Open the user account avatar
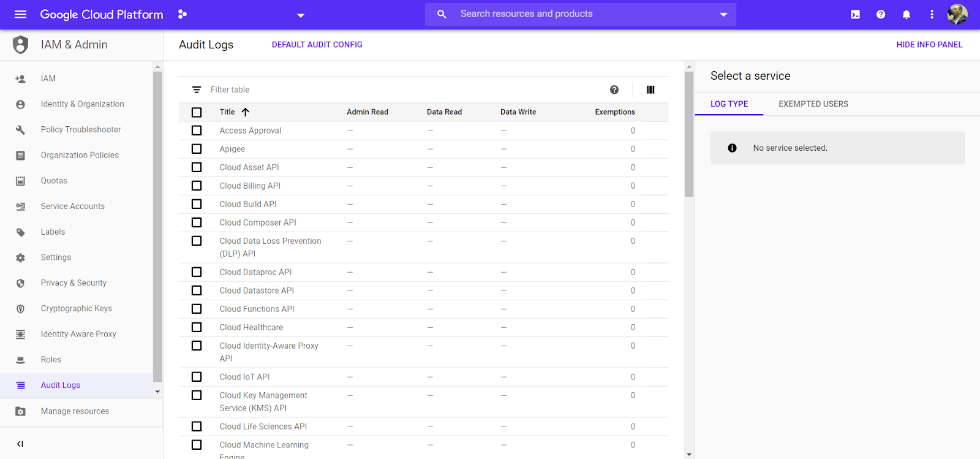This screenshot has width=980, height=459. [957, 14]
